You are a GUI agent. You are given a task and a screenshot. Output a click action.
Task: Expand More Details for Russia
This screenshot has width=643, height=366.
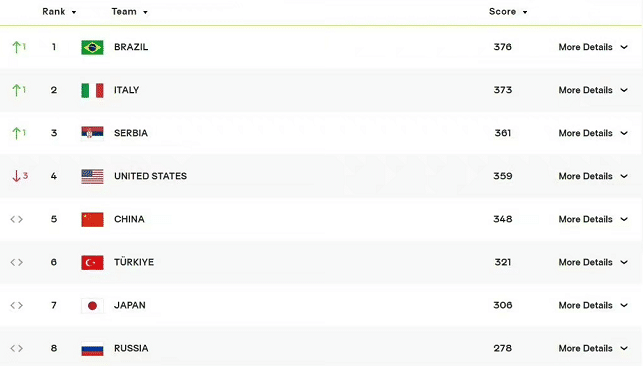coord(593,348)
